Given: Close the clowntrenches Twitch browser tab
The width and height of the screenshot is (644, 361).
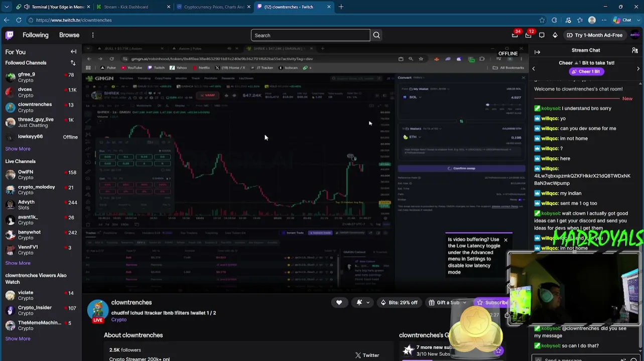Looking at the screenshot, I should pos(329,7).
